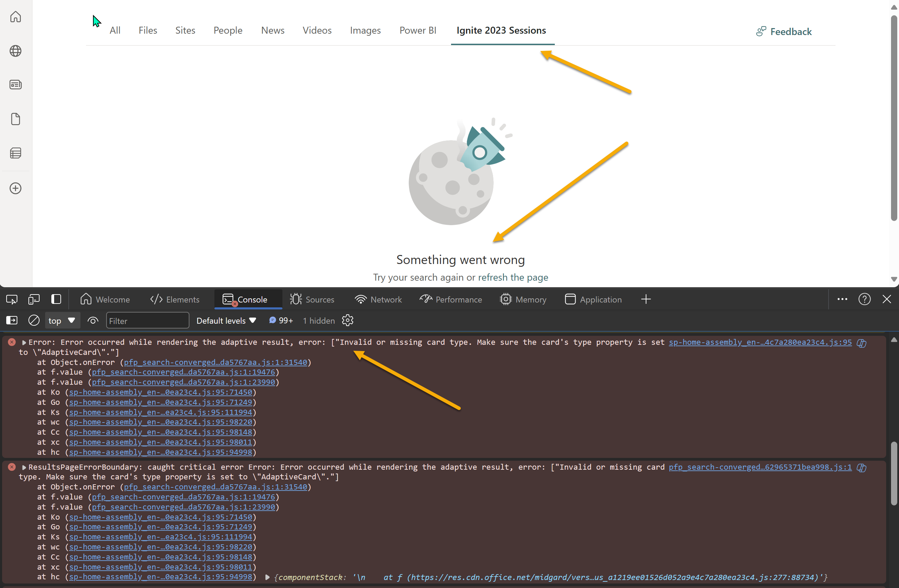Click the console Filter input field
899x588 pixels.
(x=147, y=321)
